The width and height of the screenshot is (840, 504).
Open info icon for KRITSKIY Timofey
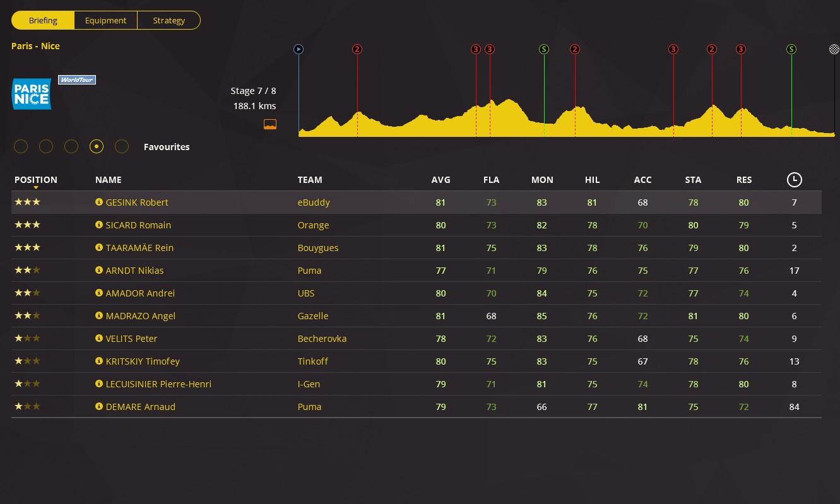click(98, 361)
